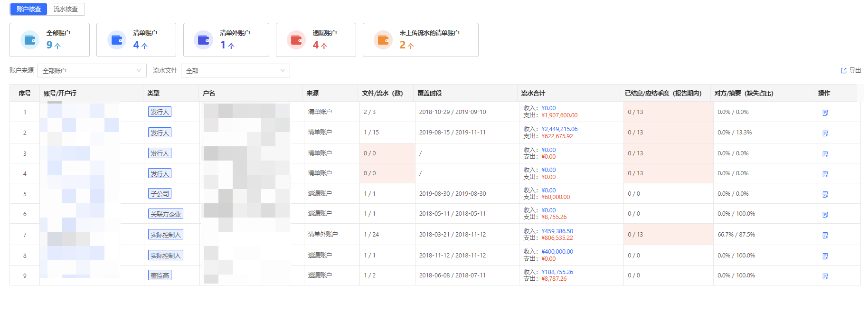868x323 pixels.
Task: Open the 账户来源 dropdown
Action: (92, 71)
